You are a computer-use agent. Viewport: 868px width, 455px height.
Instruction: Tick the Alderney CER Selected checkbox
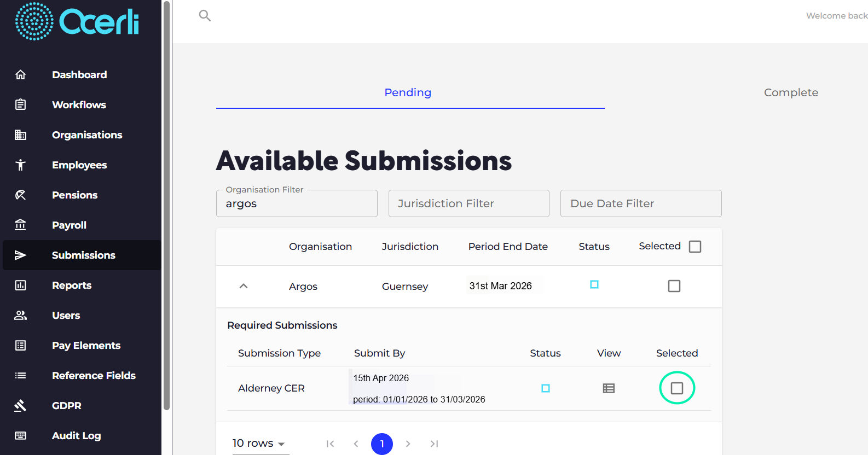pos(677,388)
